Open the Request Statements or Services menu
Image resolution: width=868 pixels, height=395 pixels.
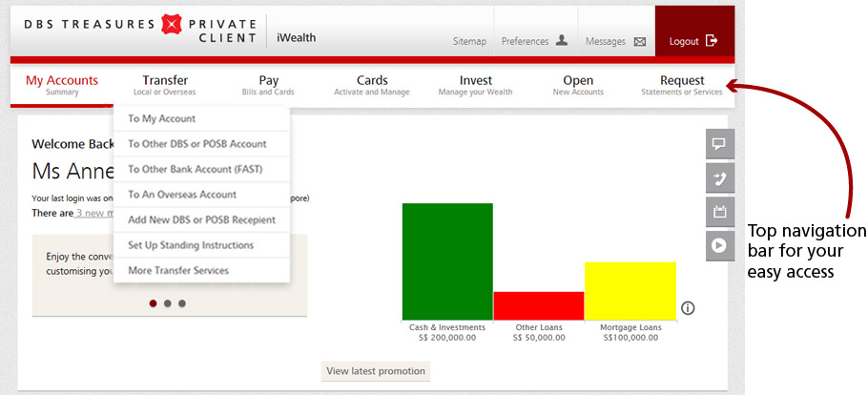coord(682,85)
